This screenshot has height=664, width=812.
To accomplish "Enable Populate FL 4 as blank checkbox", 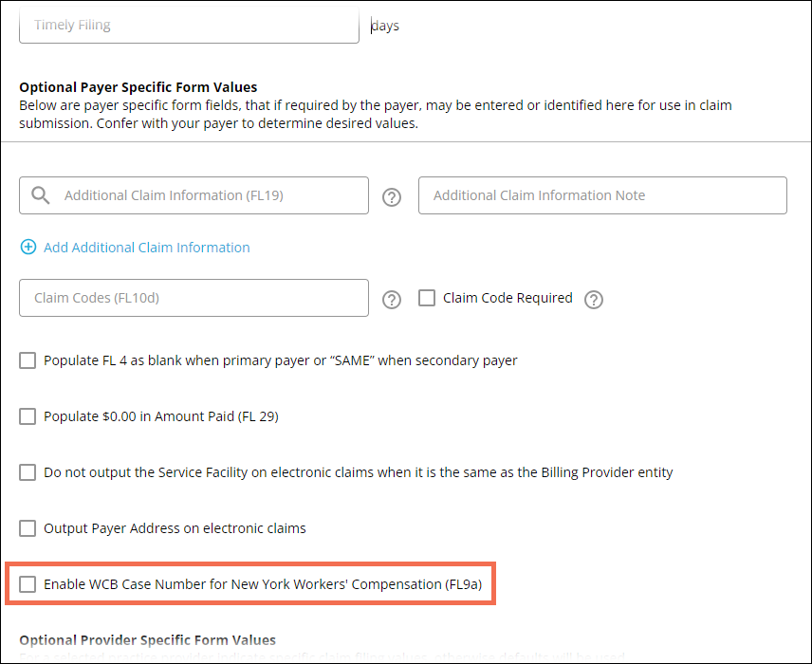I will click(28, 360).
